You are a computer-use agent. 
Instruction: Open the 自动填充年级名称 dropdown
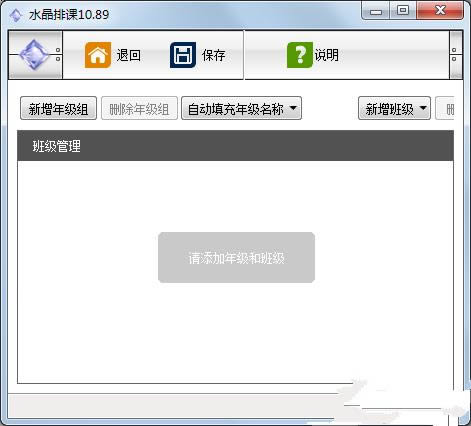pyautogui.click(x=241, y=108)
